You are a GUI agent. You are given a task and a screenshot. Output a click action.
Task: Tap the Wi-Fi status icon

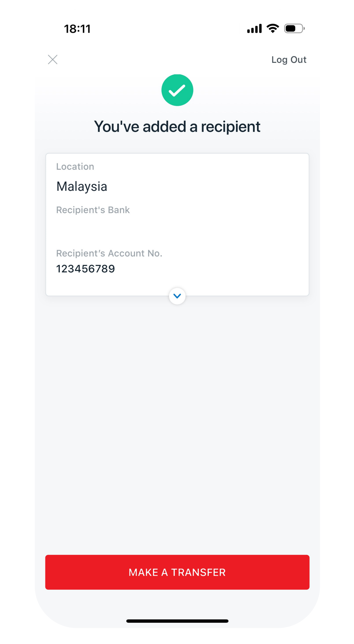pyautogui.click(x=273, y=28)
